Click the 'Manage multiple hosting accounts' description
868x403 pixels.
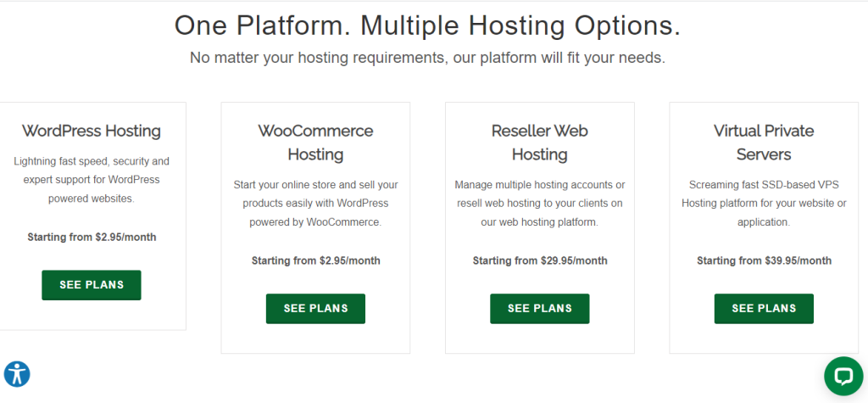click(x=540, y=204)
